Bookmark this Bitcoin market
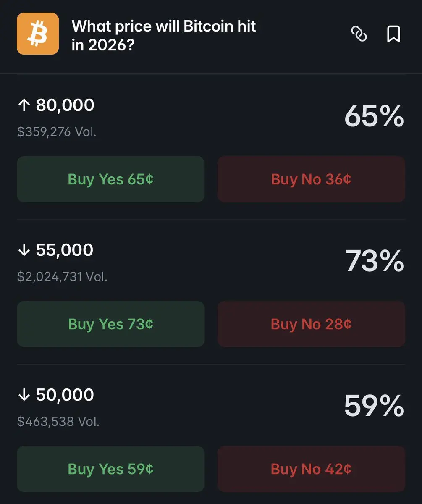422x504 pixels. point(393,34)
